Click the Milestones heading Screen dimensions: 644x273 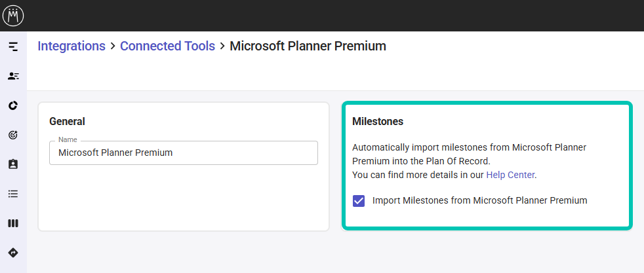378,121
